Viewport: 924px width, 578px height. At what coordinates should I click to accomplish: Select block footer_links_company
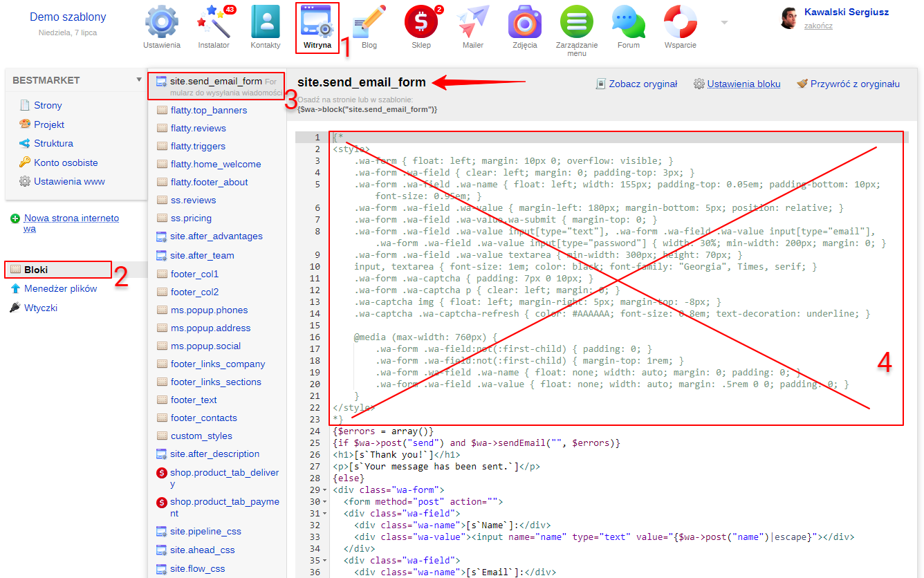pyautogui.click(x=218, y=364)
